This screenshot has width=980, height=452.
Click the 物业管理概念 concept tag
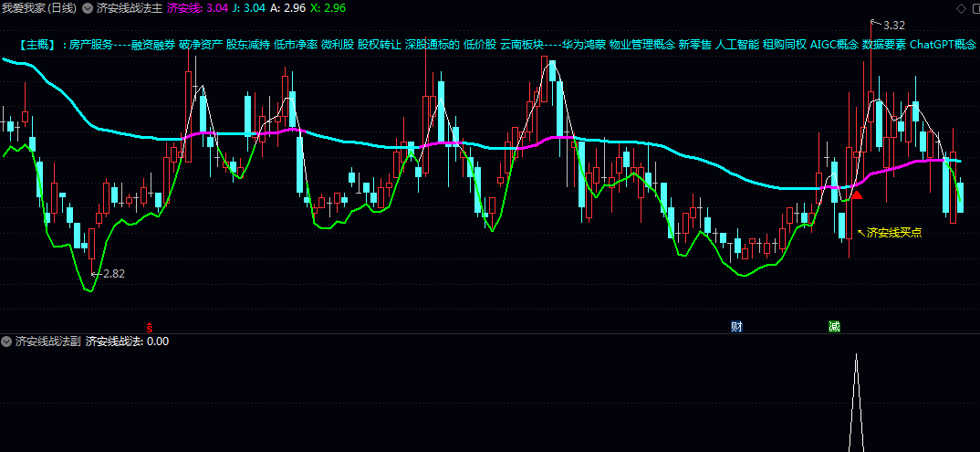641,45
